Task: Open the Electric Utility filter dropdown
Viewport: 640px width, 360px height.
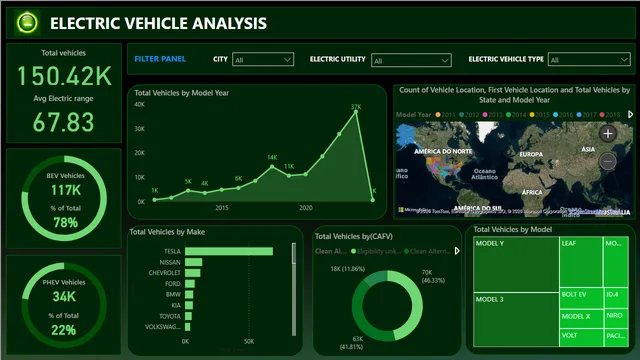Action: [411, 60]
